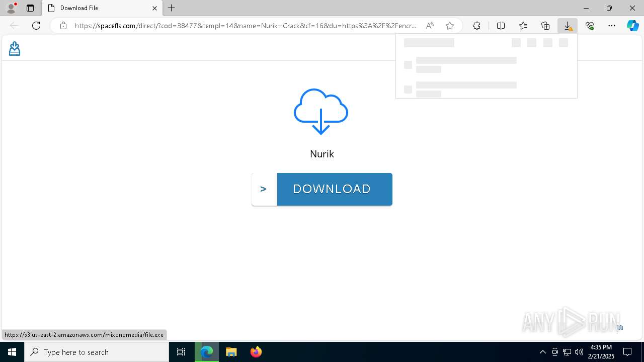Screen dimensions: 644x362
Task: Click the blue DOWNLOAD button
Action: [x=335, y=189]
